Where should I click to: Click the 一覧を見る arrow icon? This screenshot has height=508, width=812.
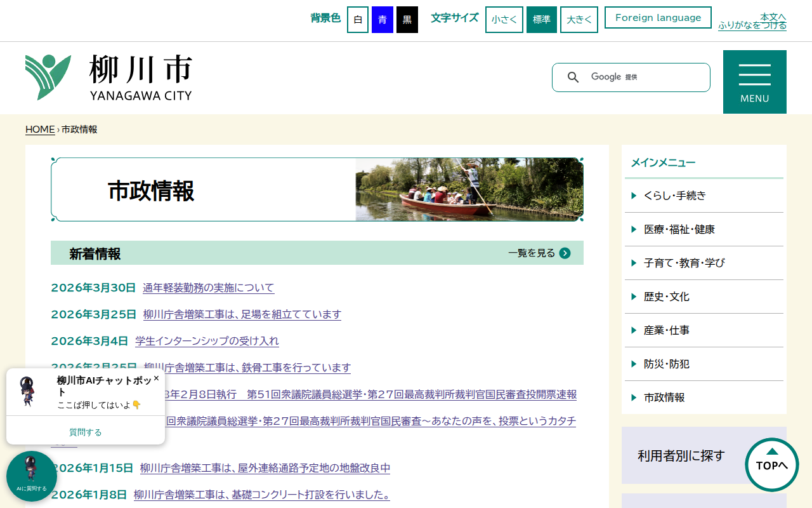pos(565,253)
